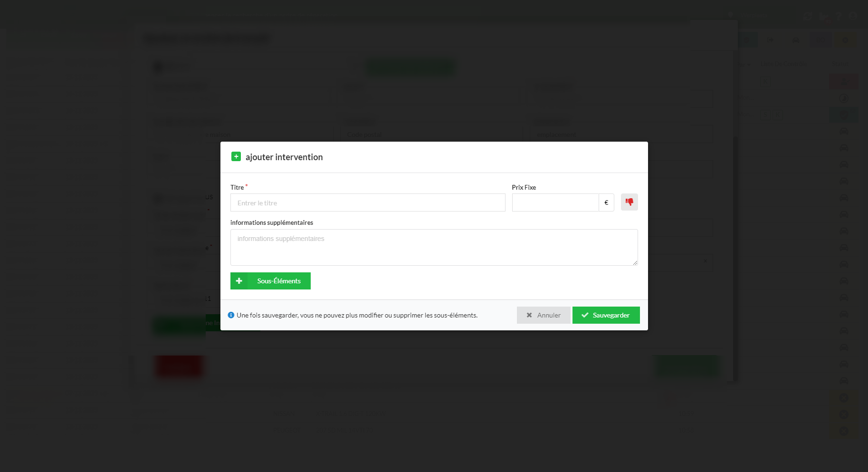Screen dimensions: 868x472
Task: Click the informations supplémentaires text area
Action: pyautogui.click(x=434, y=247)
